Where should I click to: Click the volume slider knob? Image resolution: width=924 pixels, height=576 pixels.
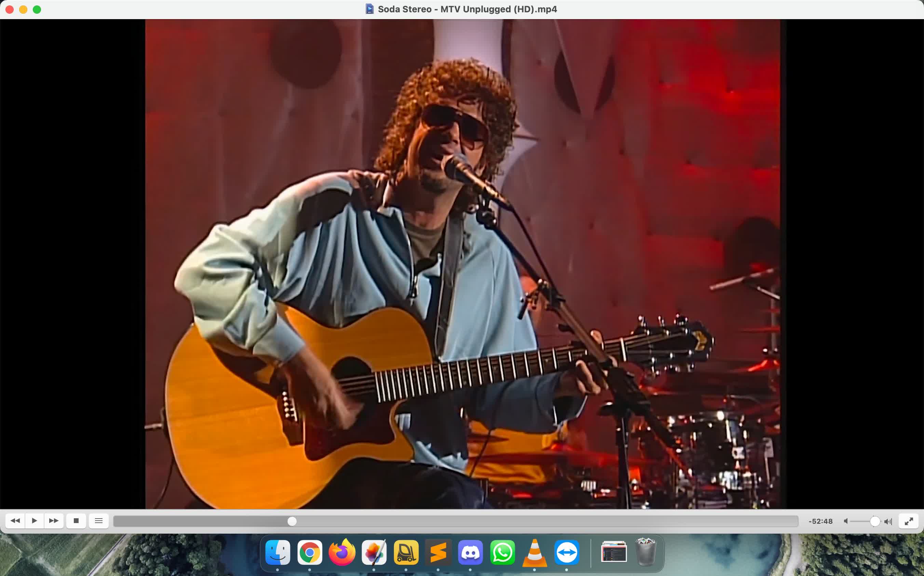coord(874,521)
